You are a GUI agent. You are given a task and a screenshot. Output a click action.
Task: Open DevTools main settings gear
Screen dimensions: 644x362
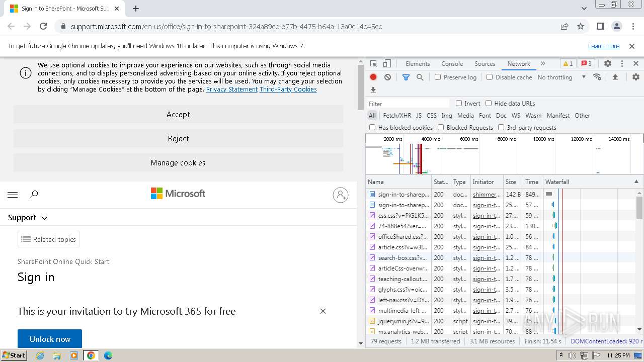click(608, 64)
